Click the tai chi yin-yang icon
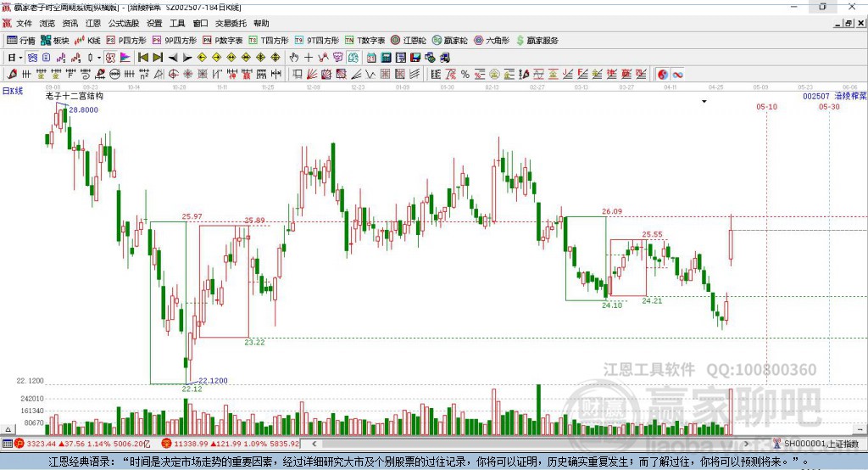This screenshot has width=868, height=470. click(663, 75)
